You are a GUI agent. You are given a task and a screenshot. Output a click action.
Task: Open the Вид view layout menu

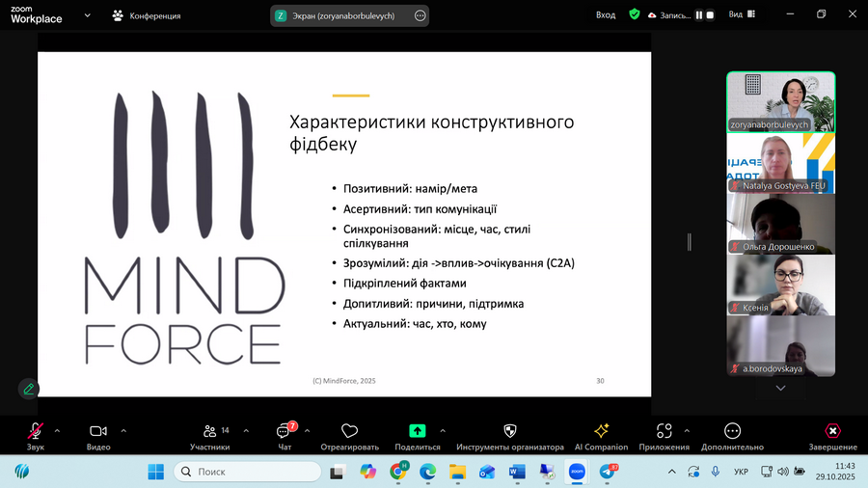(741, 15)
